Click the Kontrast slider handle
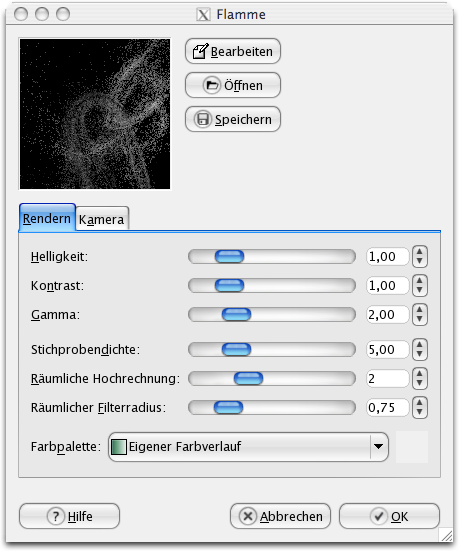This screenshot has width=459, height=551. [x=230, y=285]
